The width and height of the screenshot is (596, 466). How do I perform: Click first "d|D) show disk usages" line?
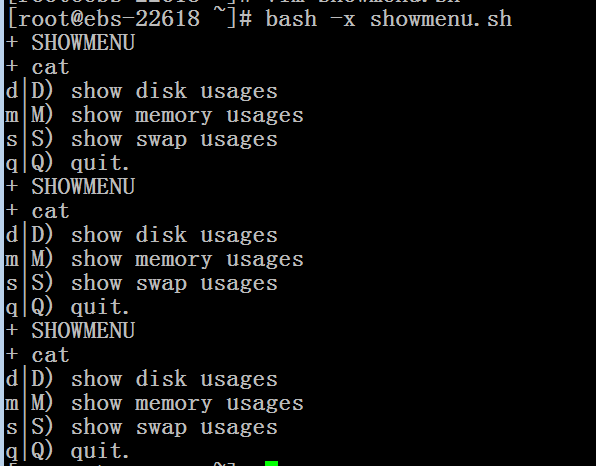click(141, 91)
